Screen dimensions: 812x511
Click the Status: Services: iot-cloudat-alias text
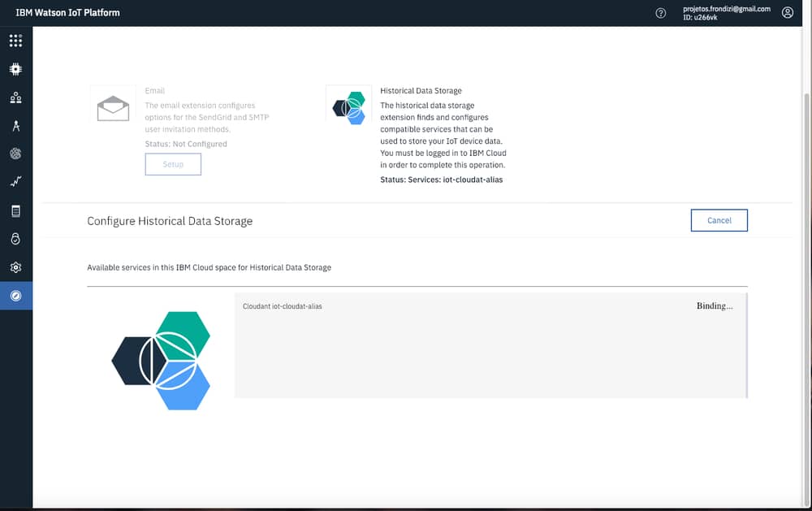tap(441, 180)
